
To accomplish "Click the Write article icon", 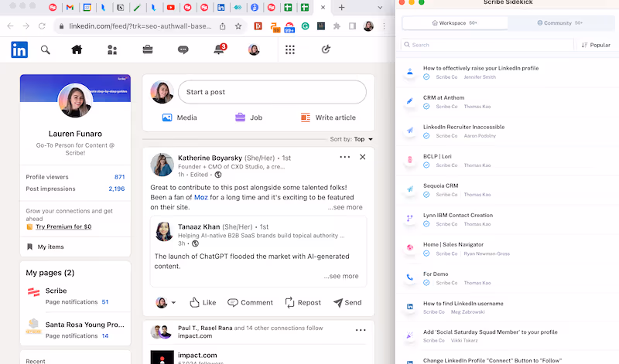I will [x=306, y=117].
